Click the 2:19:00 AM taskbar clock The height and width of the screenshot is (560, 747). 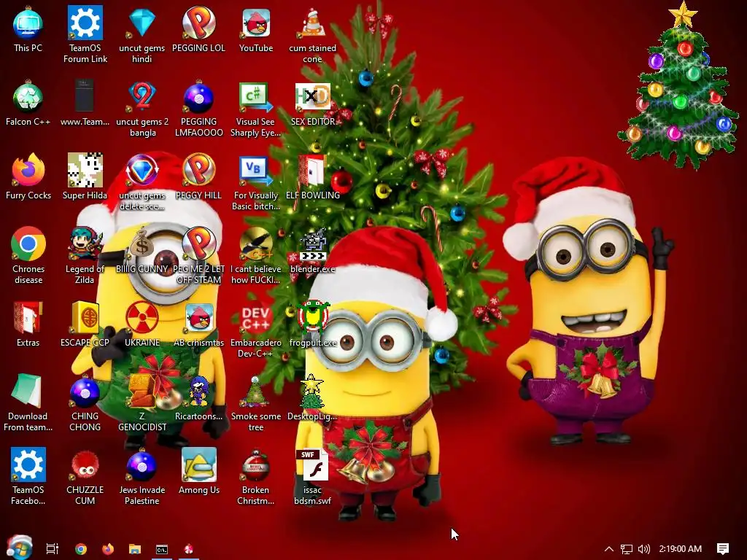pyautogui.click(x=680, y=548)
